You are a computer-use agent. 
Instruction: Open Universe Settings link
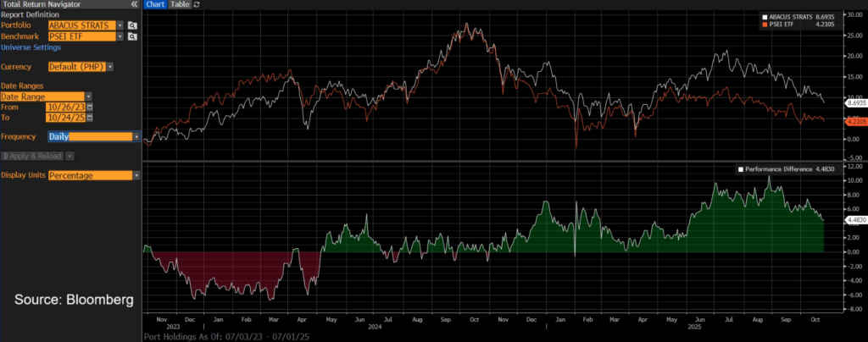coord(32,47)
